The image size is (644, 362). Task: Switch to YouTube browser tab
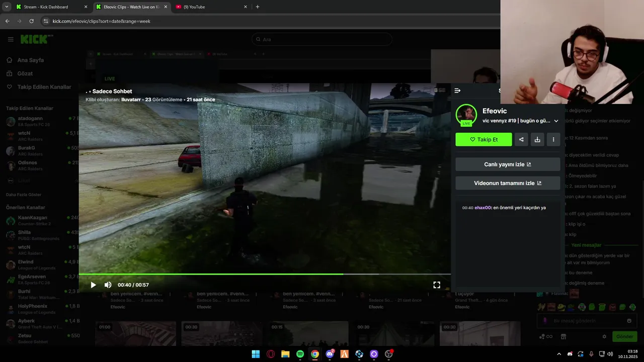pos(211,7)
